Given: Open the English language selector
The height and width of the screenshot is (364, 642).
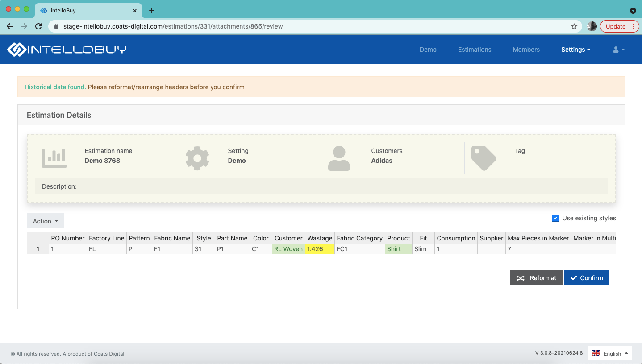Looking at the screenshot, I should pos(610,353).
